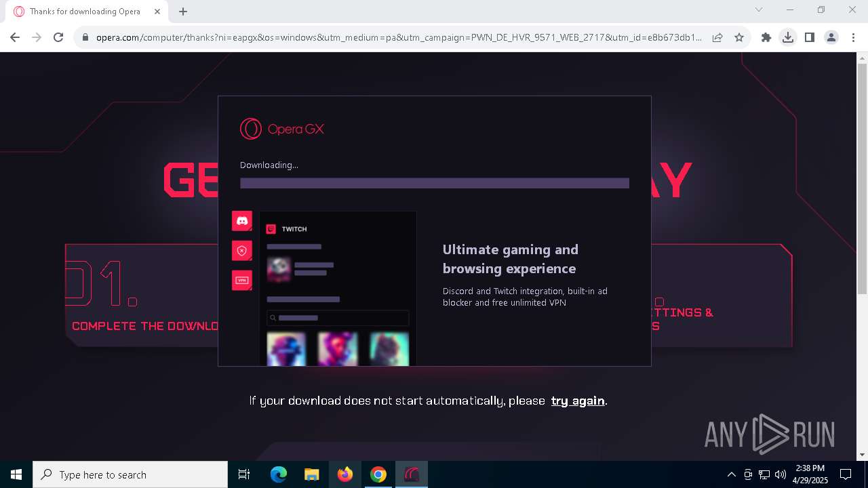Open the tab search chevron
This screenshot has height=488, width=868.
759,9
